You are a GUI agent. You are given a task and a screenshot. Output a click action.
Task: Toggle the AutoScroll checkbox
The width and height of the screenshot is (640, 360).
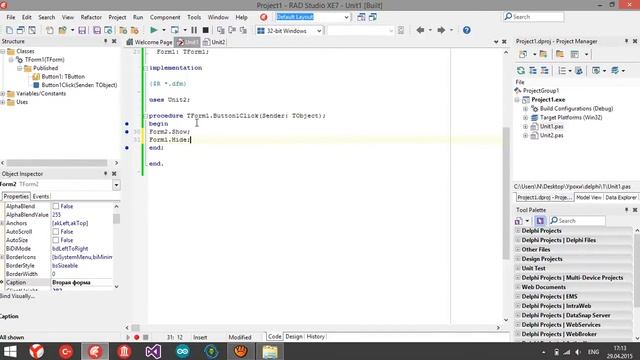coord(56,232)
